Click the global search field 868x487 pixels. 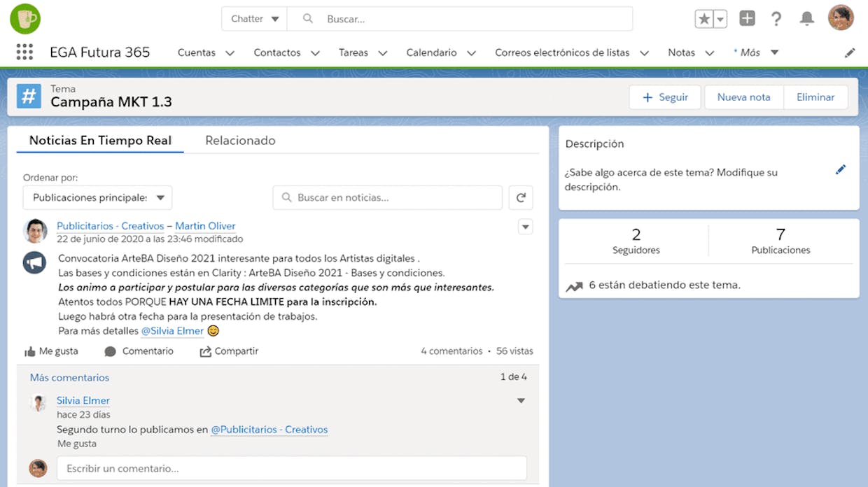pyautogui.click(x=460, y=19)
